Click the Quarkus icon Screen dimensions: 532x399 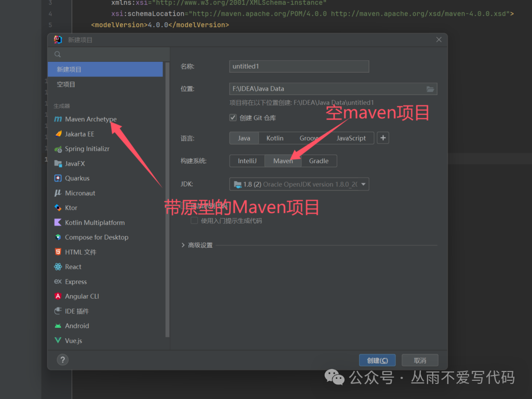58,178
